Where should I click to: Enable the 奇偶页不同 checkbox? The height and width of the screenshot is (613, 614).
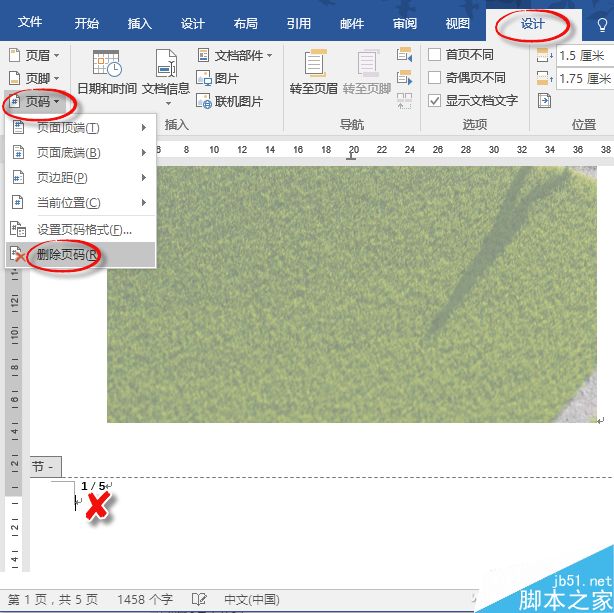pos(434,78)
